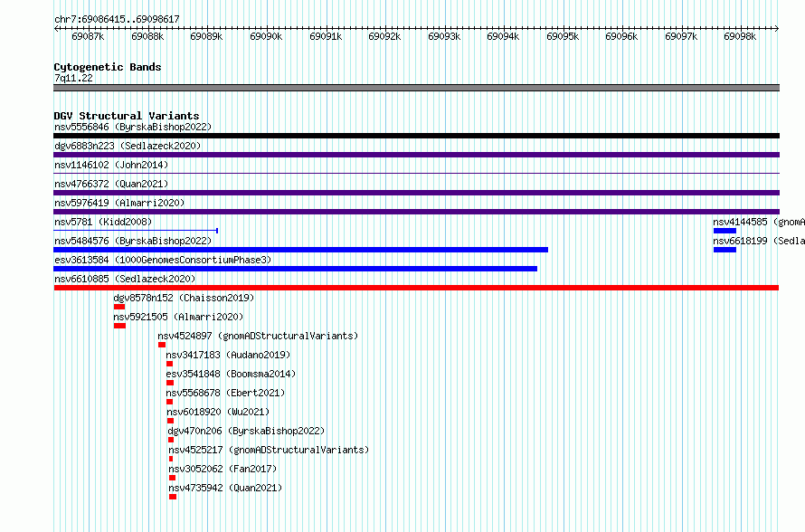
Task: Click the purple dgv6883n223 variant bar
Action: click(416, 155)
